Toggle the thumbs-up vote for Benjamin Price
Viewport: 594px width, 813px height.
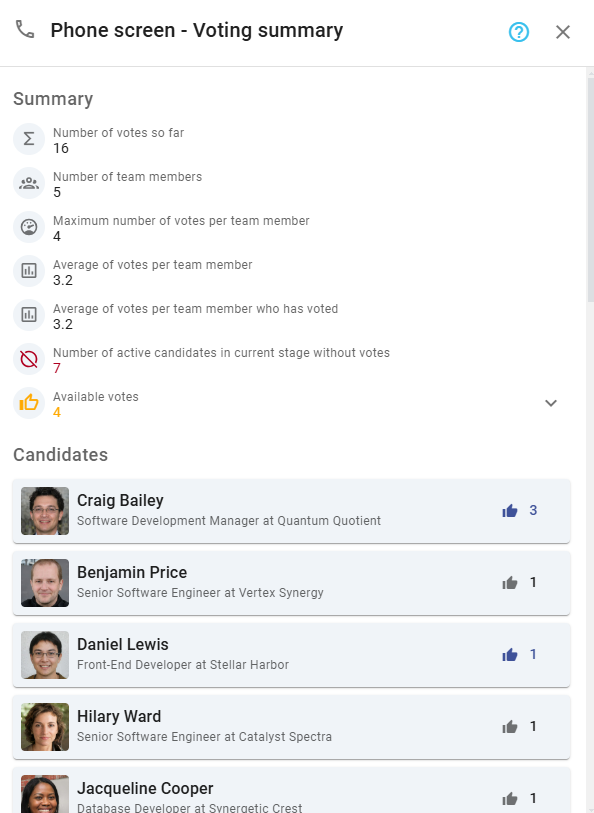509,582
